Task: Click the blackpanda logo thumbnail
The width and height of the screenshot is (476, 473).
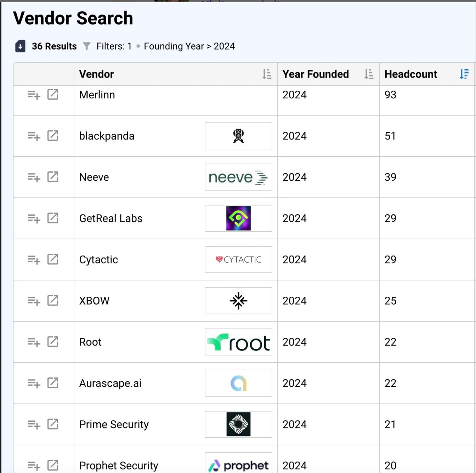Action: pos(238,136)
